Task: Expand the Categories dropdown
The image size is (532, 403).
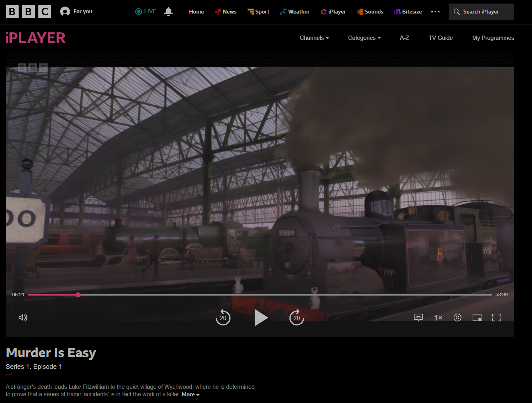Action: [364, 38]
